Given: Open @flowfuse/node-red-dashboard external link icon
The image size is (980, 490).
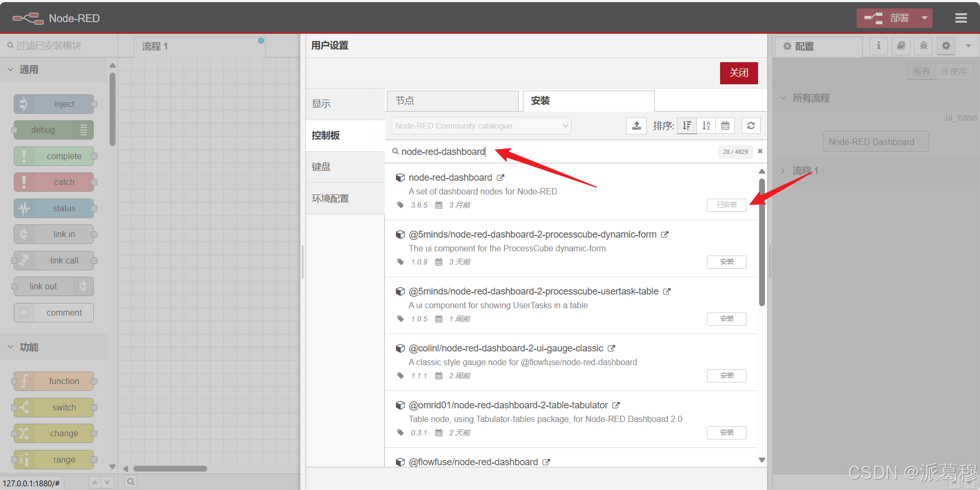Looking at the screenshot, I should [x=546, y=463].
